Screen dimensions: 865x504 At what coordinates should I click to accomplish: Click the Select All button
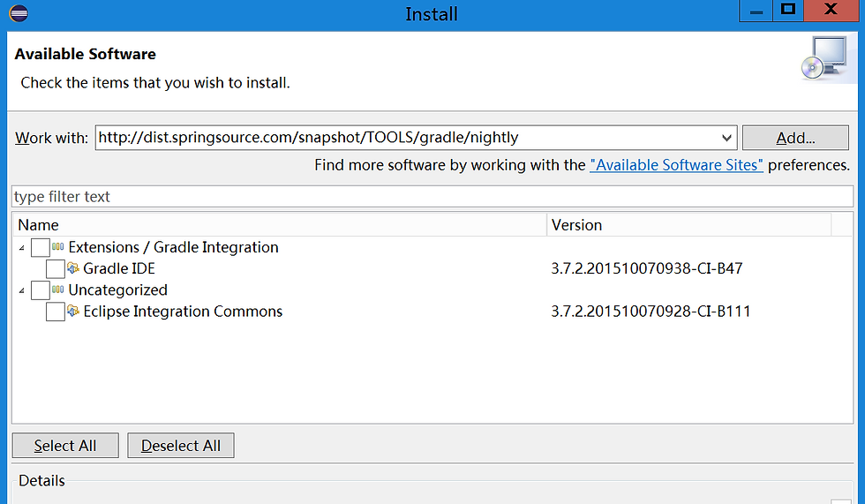[65, 445]
